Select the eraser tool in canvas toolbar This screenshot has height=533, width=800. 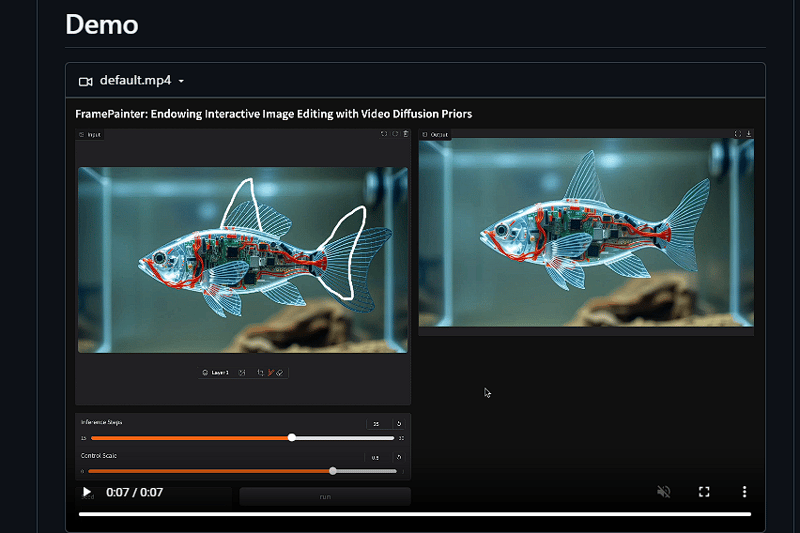pyautogui.click(x=280, y=373)
